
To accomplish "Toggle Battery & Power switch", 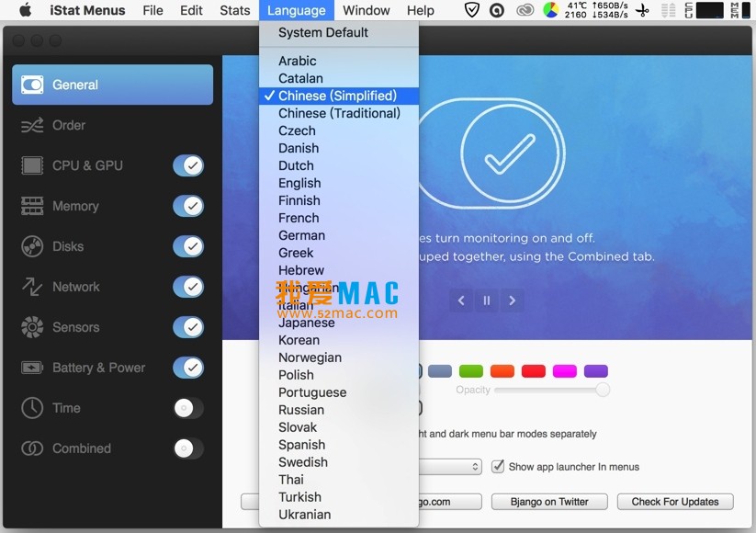I will pos(188,368).
